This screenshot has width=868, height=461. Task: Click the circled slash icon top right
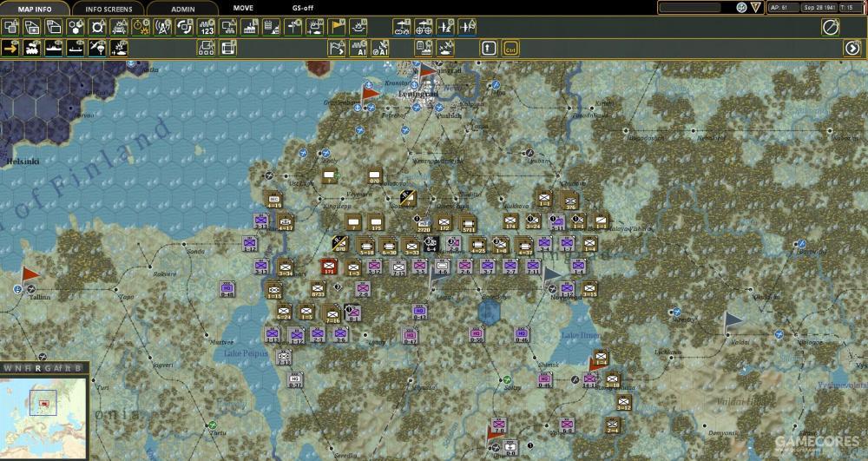point(831,27)
